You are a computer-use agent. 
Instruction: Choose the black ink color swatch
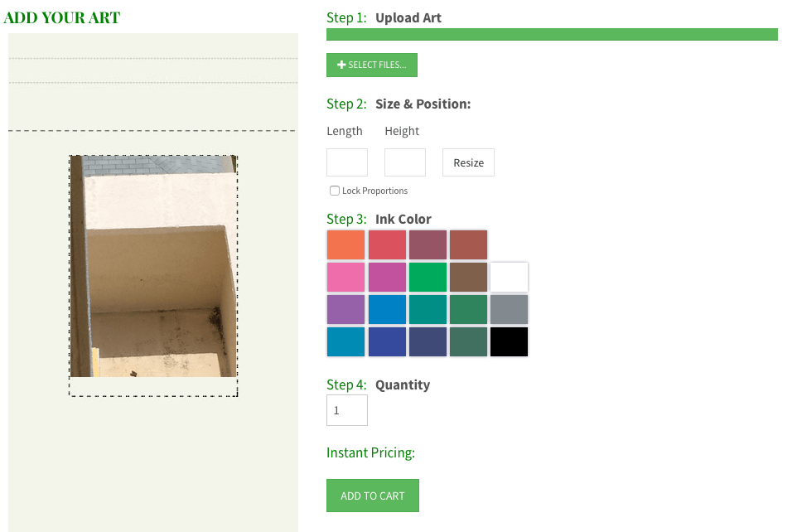click(509, 341)
